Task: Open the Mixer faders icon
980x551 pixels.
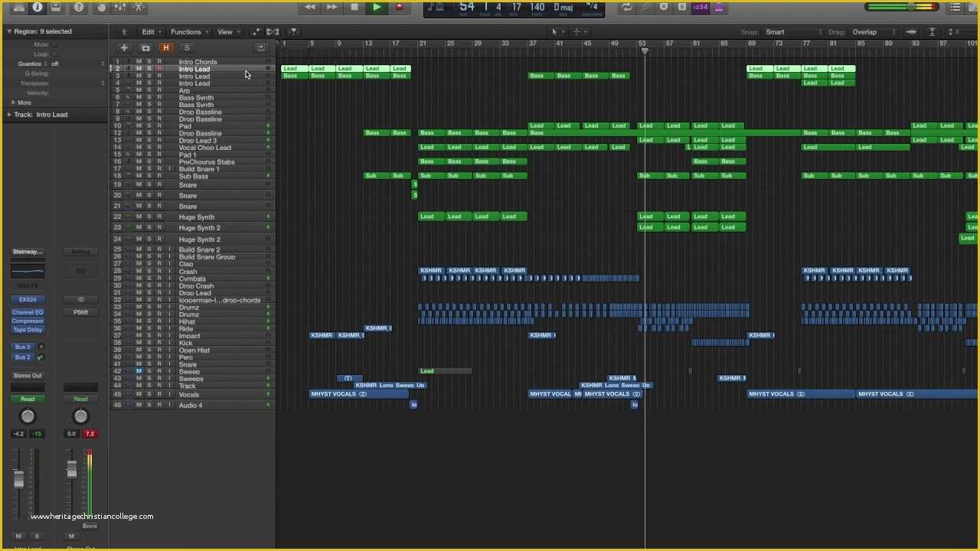Action: pos(119,7)
